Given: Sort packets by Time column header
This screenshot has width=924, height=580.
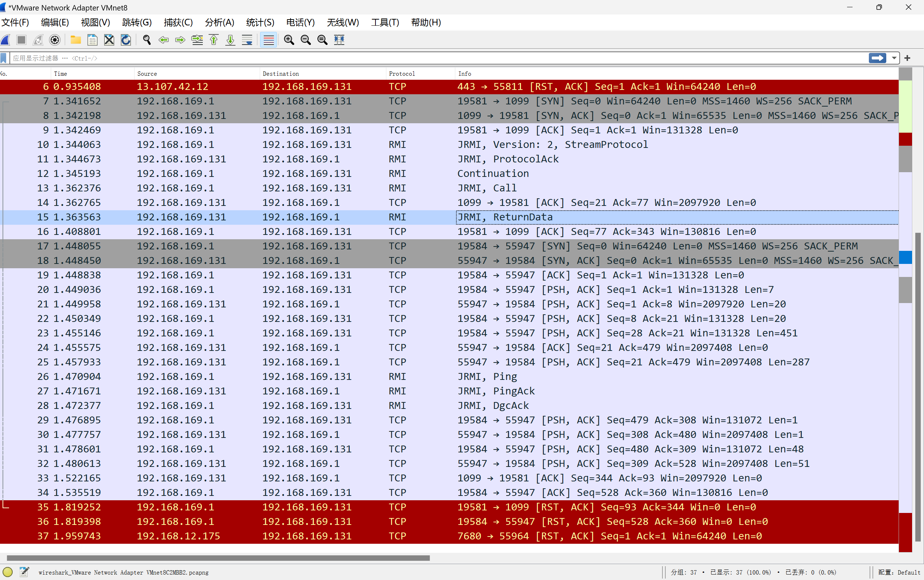Looking at the screenshot, I should pyautogui.click(x=93, y=74).
